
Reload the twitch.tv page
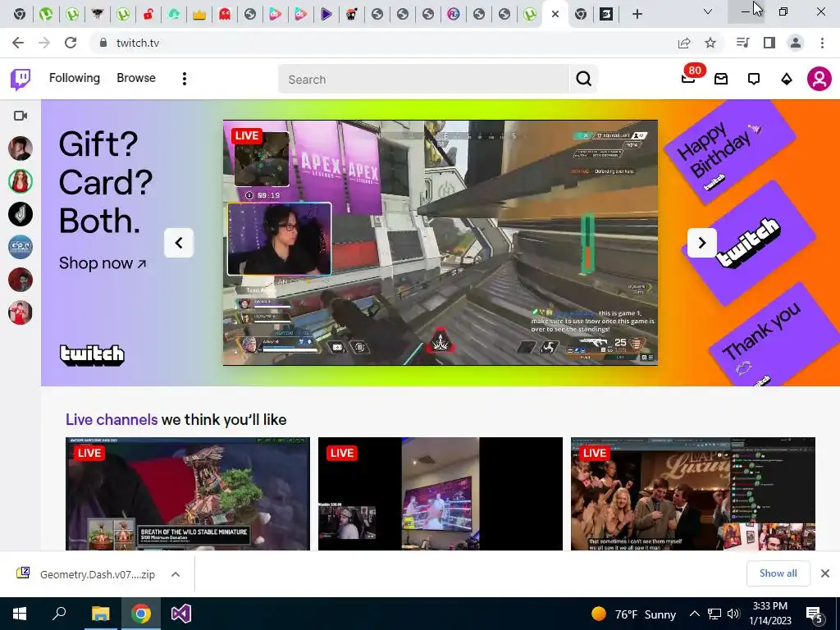(71, 43)
